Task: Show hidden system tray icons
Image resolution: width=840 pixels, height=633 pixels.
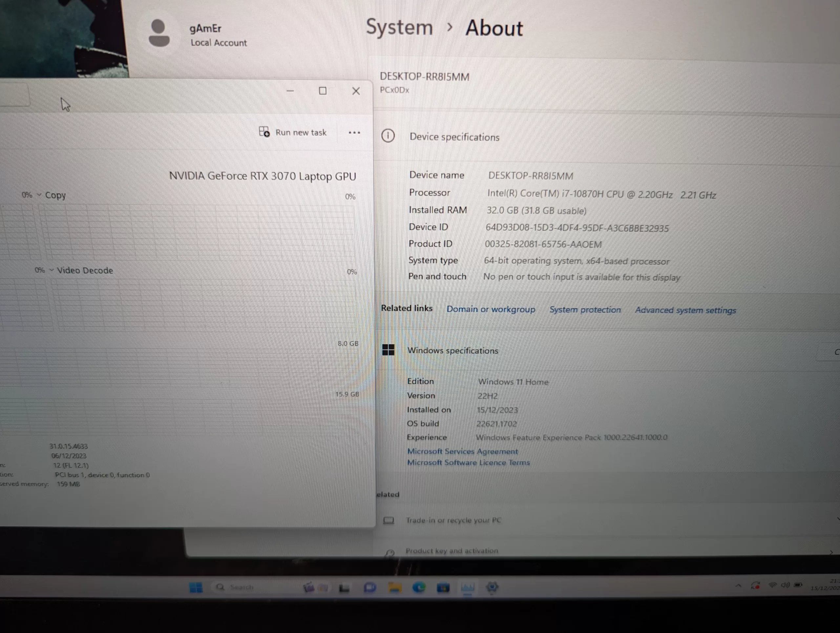Action: 738,585
